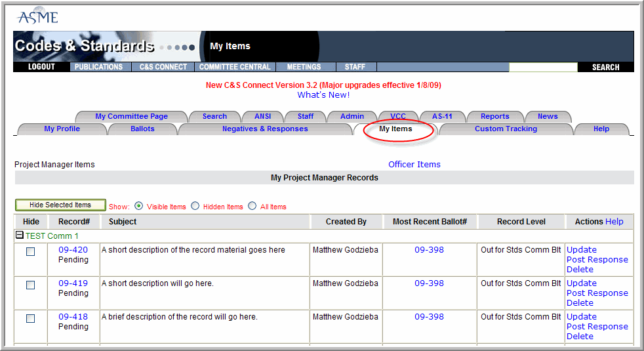
Task: Click Delete for record 09-420
Action: coord(580,269)
